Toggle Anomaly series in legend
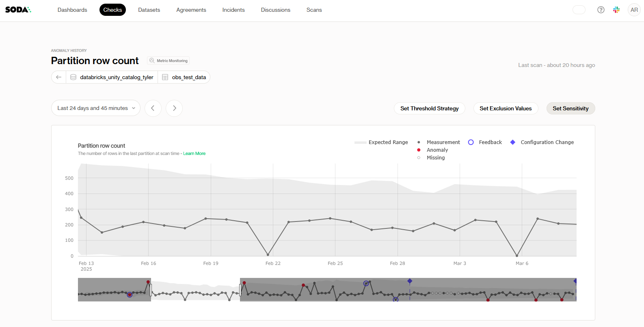The height and width of the screenshot is (327, 644). (x=437, y=150)
